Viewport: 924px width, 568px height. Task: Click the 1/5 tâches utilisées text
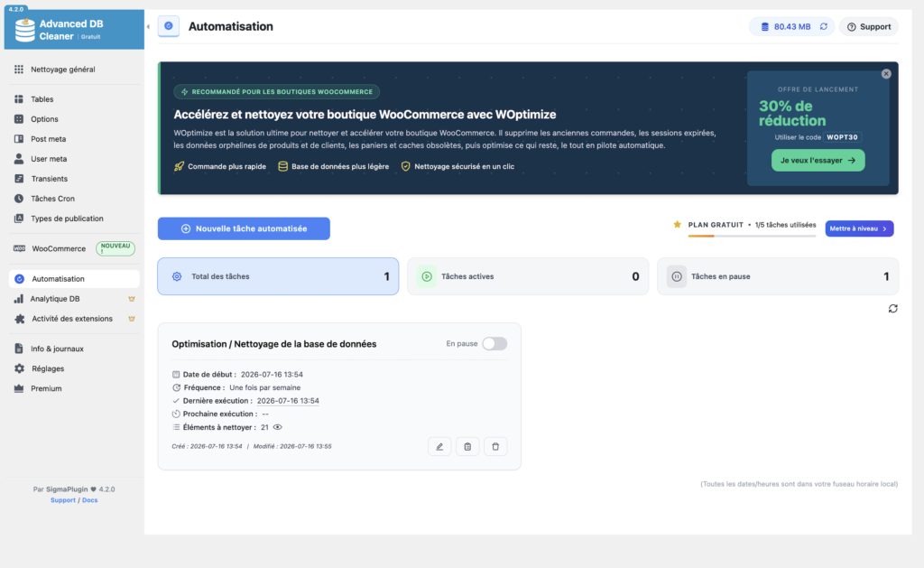[786, 225]
